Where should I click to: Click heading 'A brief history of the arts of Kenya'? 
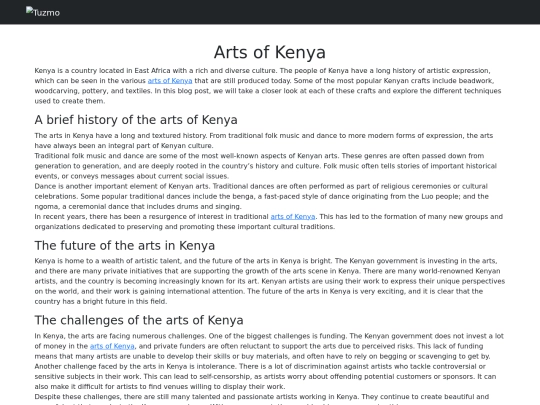click(136, 120)
